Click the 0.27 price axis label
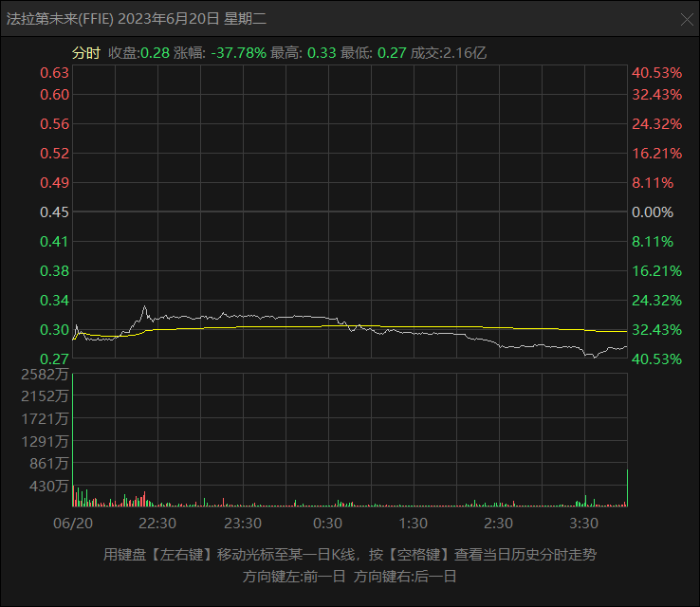The width and height of the screenshot is (700, 607). tap(54, 359)
